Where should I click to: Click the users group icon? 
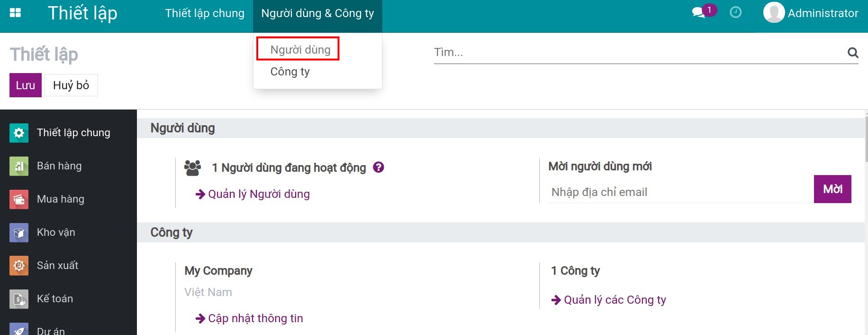[192, 168]
